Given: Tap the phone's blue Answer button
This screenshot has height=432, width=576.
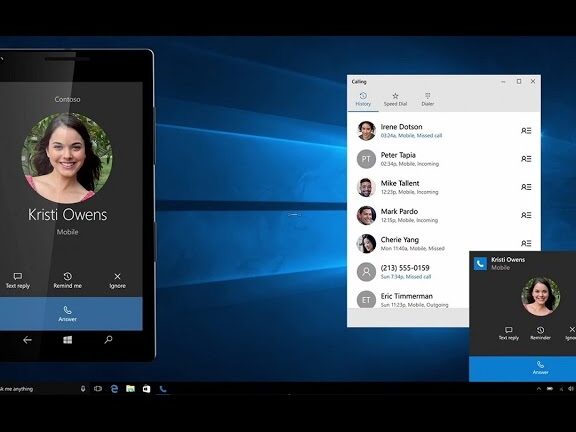Looking at the screenshot, I should (x=68, y=314).
